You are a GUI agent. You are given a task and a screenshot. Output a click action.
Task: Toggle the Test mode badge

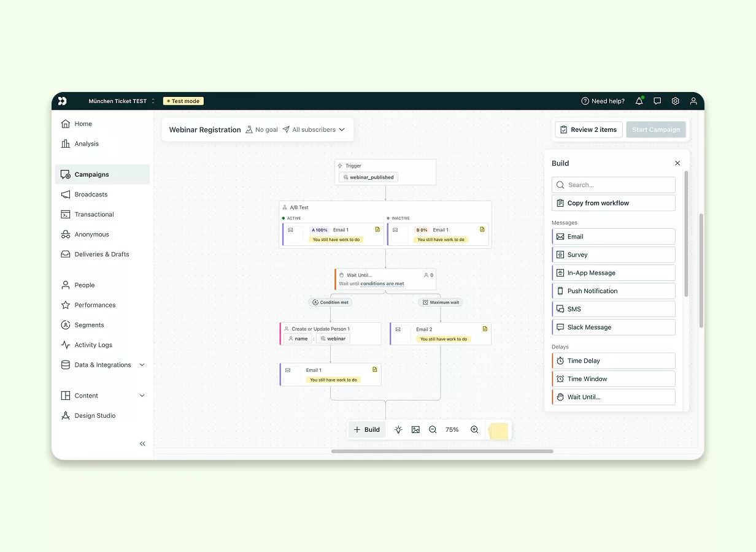pos(183,101)
